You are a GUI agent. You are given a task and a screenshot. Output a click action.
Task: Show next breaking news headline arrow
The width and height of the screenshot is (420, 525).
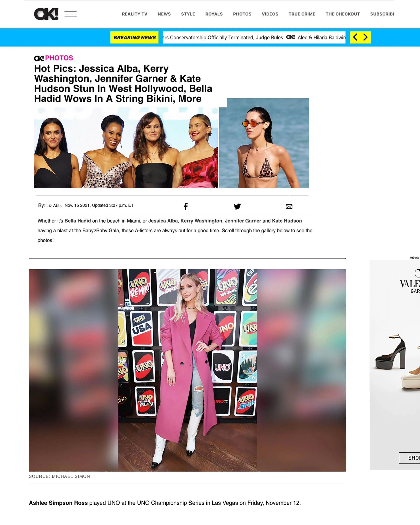365,37
